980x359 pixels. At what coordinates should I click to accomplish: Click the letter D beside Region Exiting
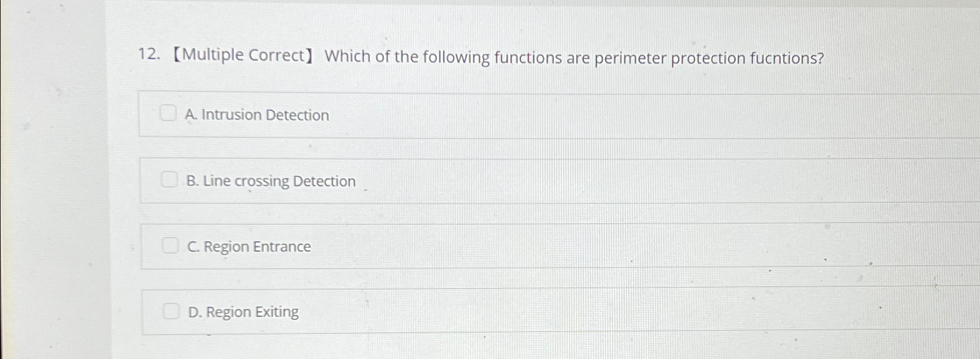[x=193, y=312]
